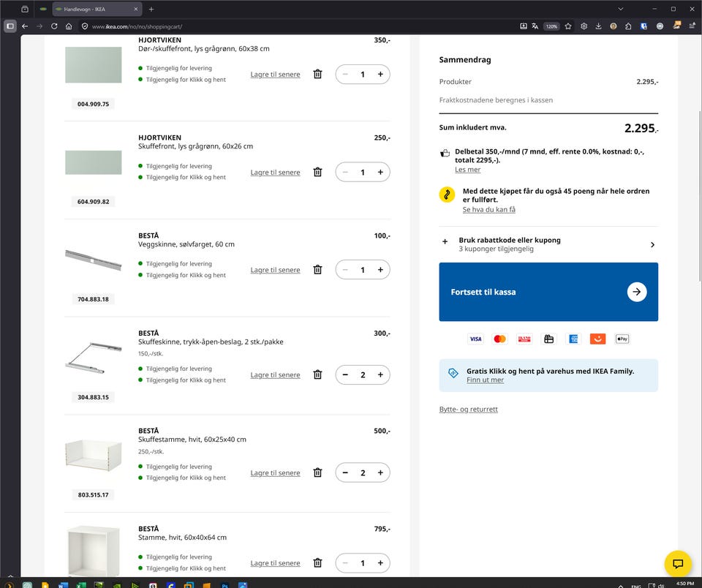This screenshot has width=702, height=588.
Task: Click the ikea.com address bar
Action: 295,26
